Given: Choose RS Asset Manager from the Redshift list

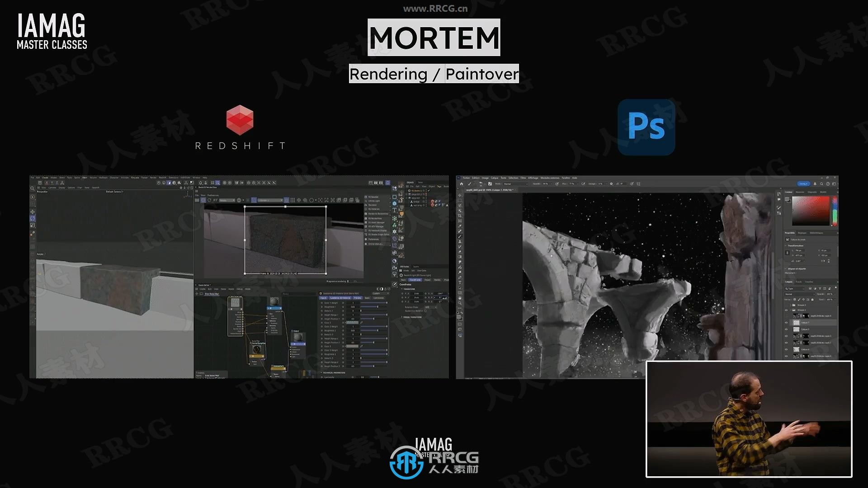Looking at the screenshot, I should click(376, 222).
